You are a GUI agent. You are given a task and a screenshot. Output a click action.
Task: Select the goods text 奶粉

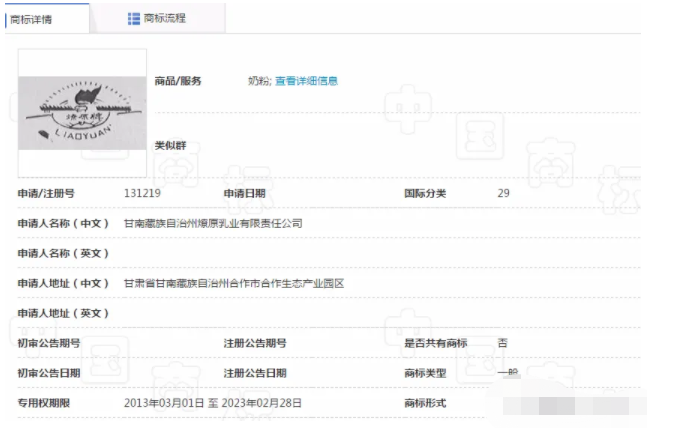[259, 81]
